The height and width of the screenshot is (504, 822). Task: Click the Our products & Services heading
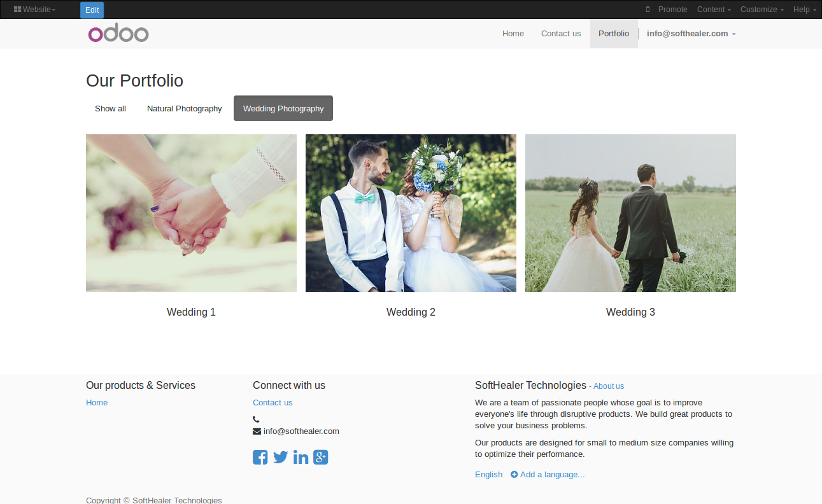pyautogui.click(x=141, y=385)
